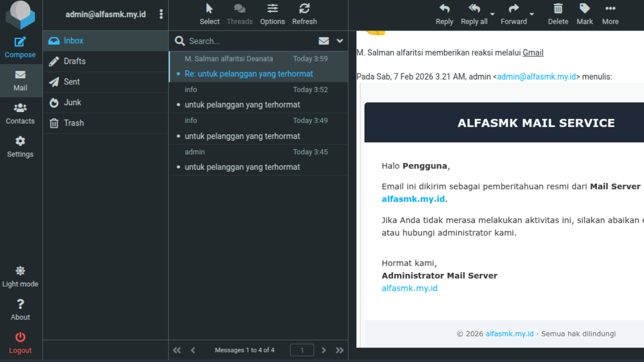Image resolution: width=644 pixels, height=362 pixels.
Task: Open the Junk folder
Action: 72,103
